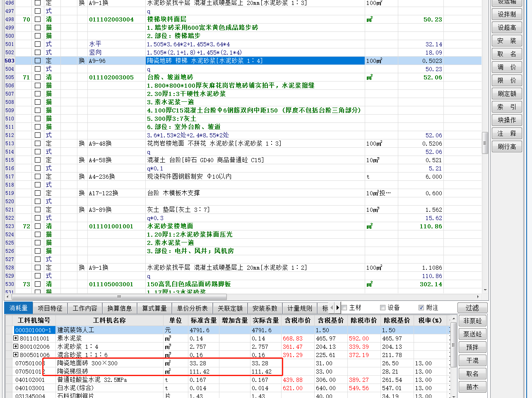Click the 实际含量 column header
The height and width of the screenshot is (398, 532).
265,320
